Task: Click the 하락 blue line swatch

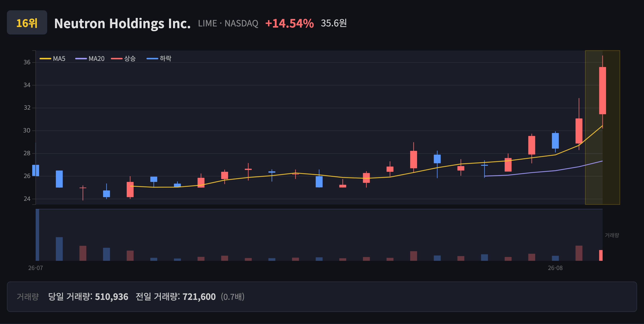Action: tap(152, 59)
